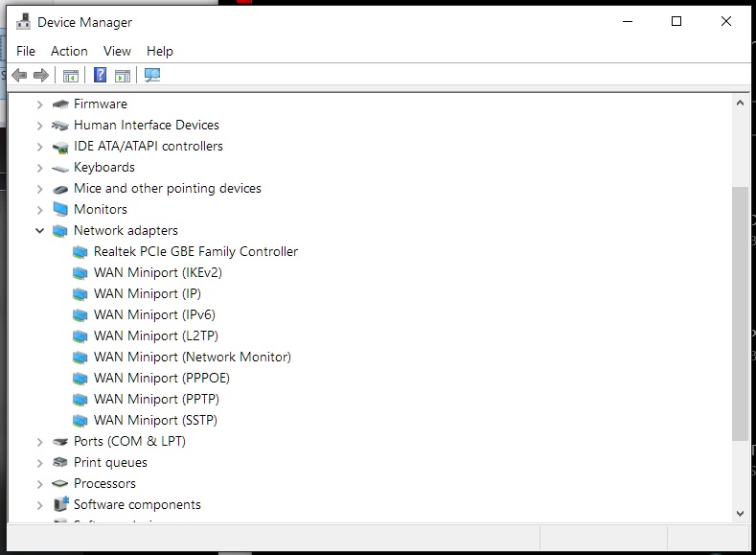Click the WAN Miniport (L2TP) adapter icon
The width and height of the screenshot is (756, 555).
pyautogui.click(x=80, y=336)
